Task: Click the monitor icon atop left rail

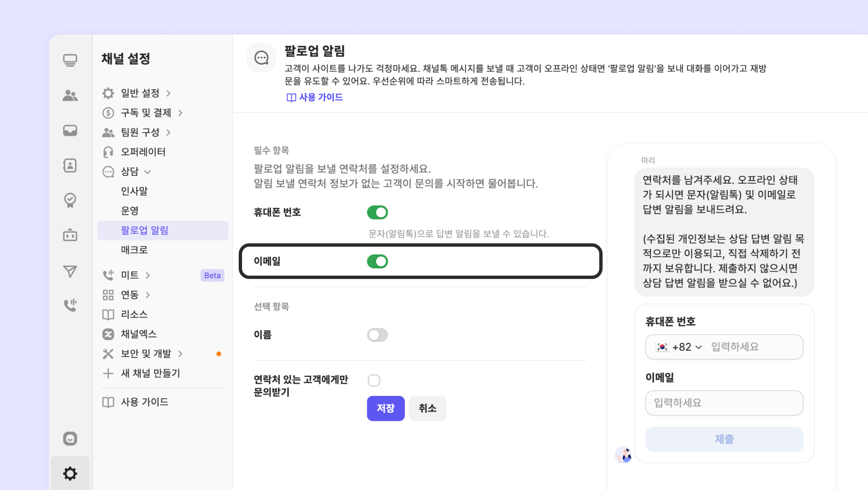Action: pyautogui.click(x=70, y=60)
